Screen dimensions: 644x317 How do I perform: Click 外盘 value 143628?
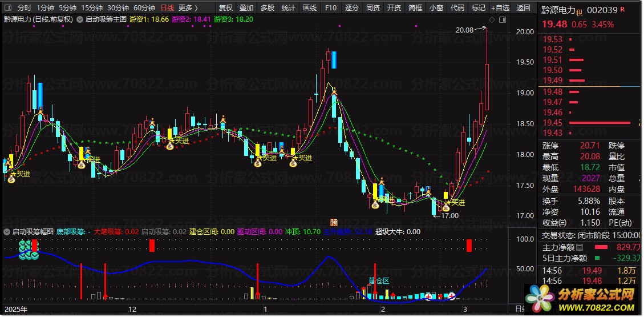click(x=586, y=189)
